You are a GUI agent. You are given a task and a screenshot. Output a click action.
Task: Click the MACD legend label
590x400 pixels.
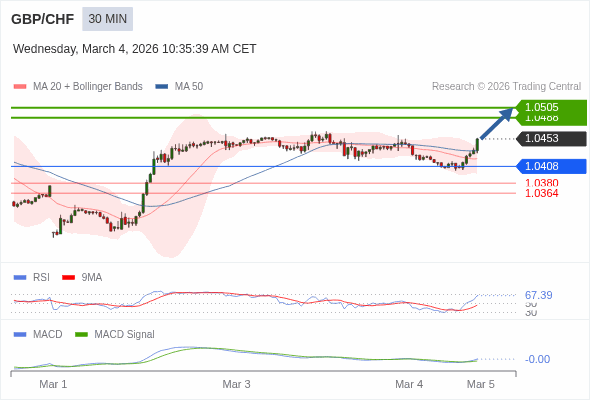pyautogui.click(x=48, y=335)
